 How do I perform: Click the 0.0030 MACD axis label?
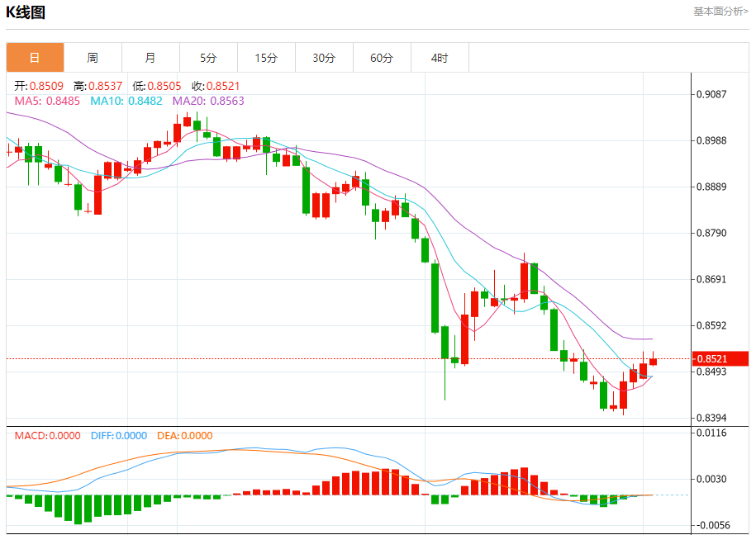click(x=711, y=479)
